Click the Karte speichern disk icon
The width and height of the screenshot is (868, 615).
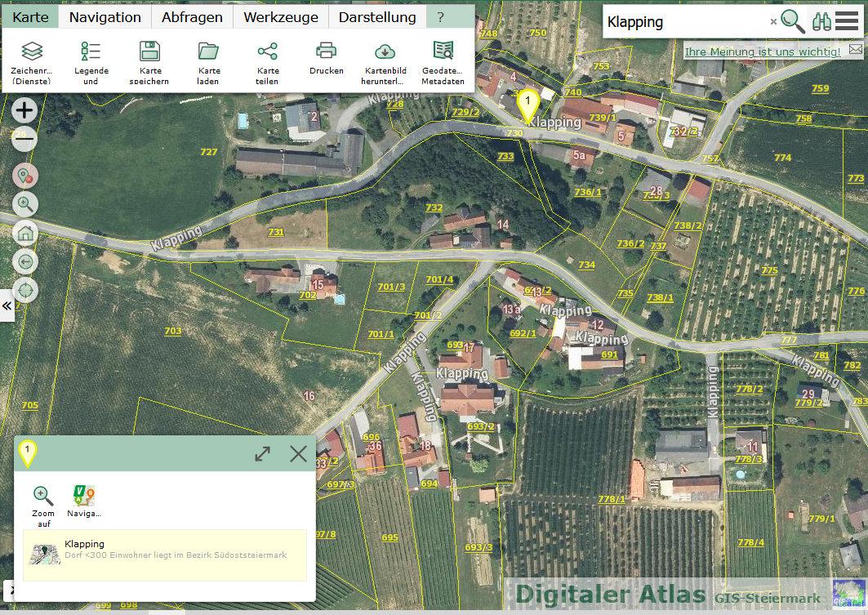(x=149, y=52)
